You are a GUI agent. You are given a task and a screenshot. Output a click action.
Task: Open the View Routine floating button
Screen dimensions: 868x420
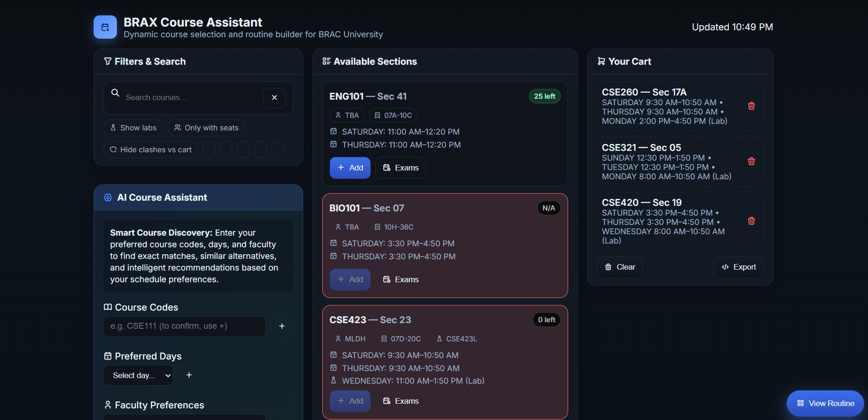[825, 404]
